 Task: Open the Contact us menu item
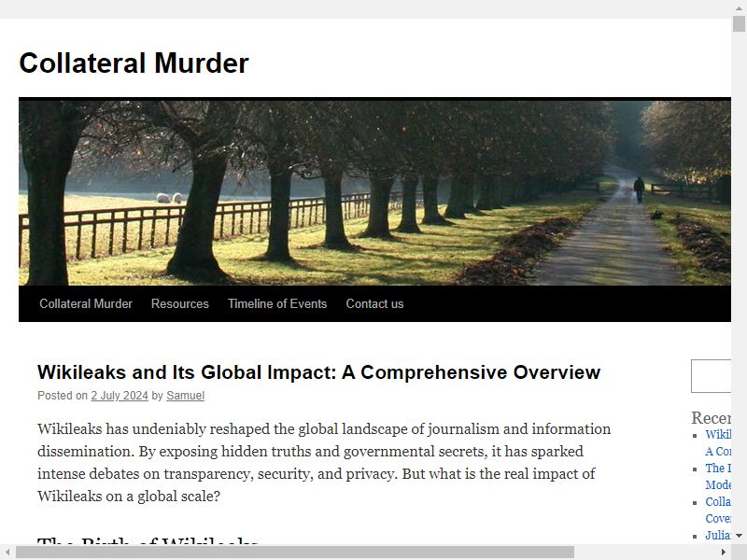tap(374, 304)
